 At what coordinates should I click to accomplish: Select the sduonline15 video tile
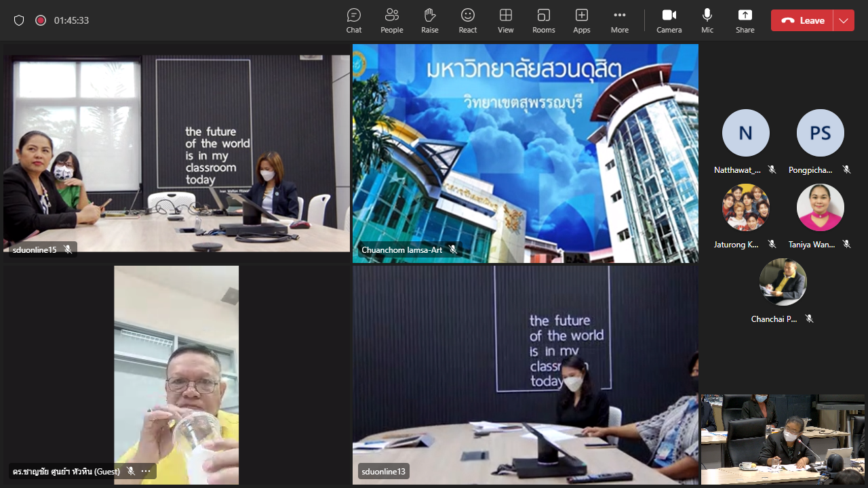coord(176,152)
